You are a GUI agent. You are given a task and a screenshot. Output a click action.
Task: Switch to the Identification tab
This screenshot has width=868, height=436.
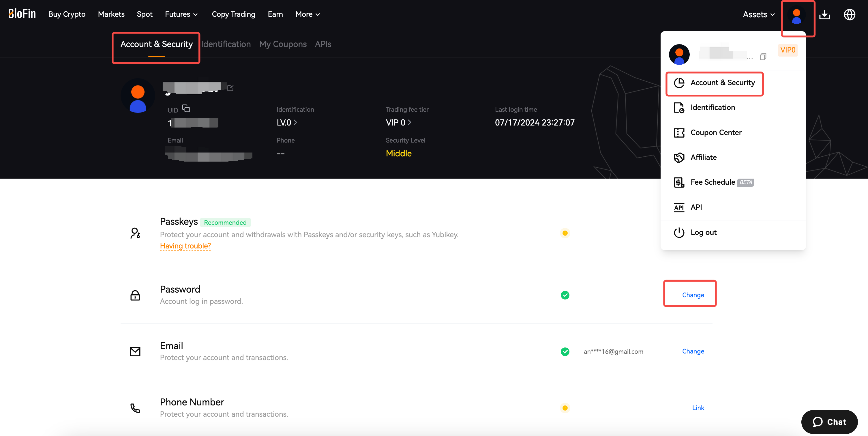point(226,44)
